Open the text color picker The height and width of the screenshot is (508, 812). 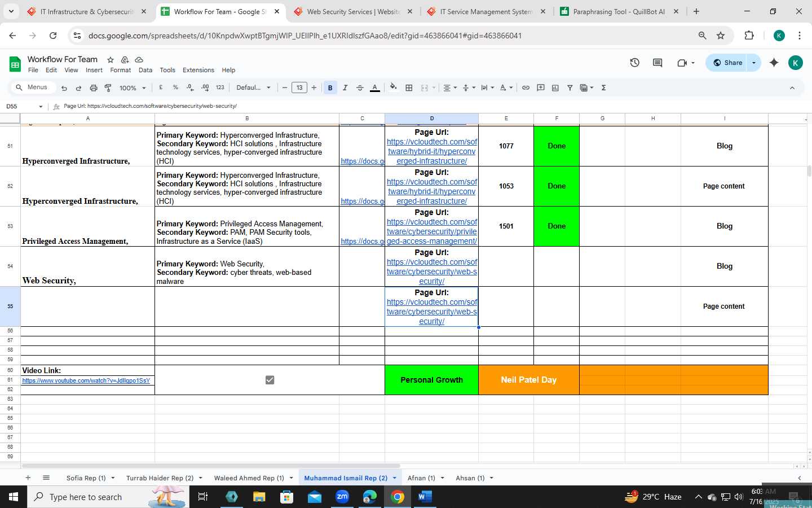tap(374, 87)
